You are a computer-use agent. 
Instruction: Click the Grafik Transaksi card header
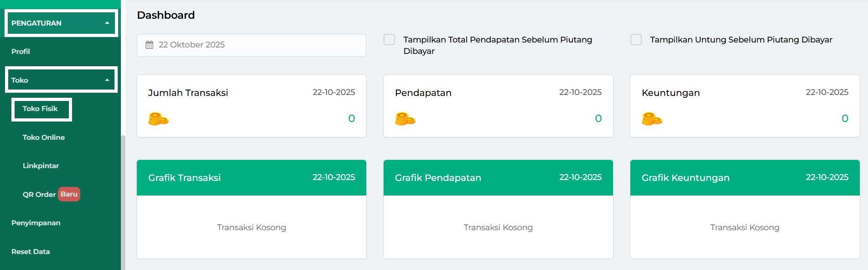(251, 178)
